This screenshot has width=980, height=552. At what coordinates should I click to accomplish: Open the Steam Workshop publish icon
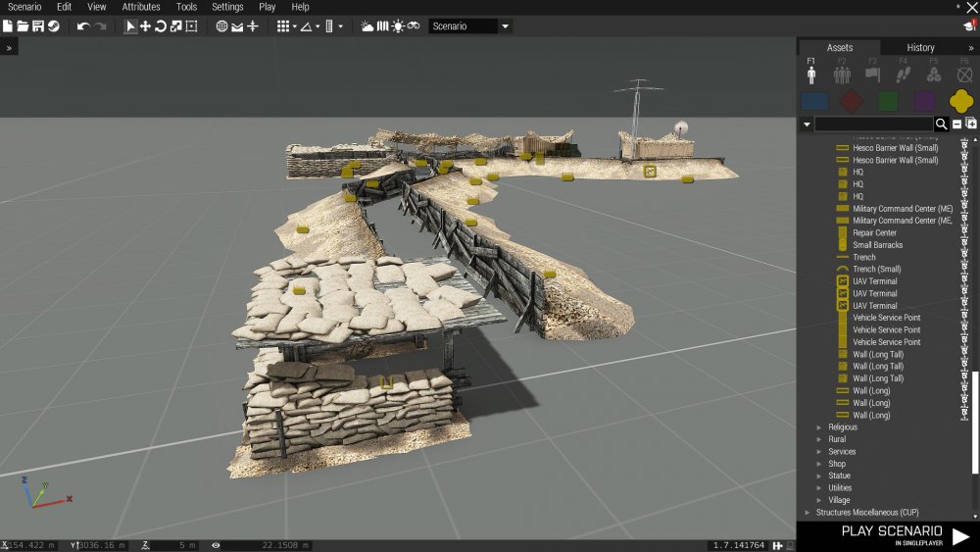pos(53,26)
